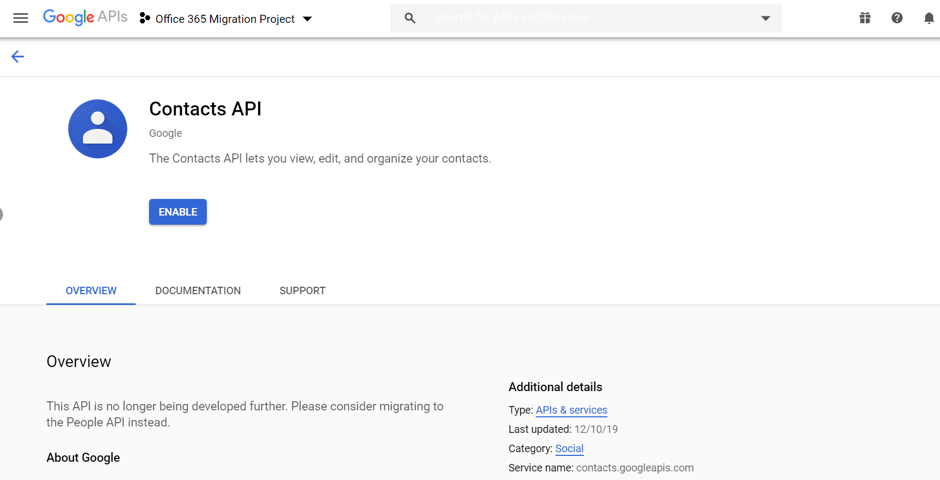
Task: Follow the Social category link
Action: click(569, 449)
